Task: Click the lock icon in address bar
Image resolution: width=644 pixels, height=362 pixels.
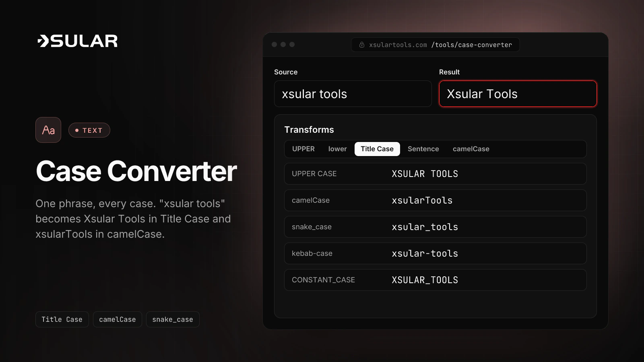Action: [x=362, y=45]
